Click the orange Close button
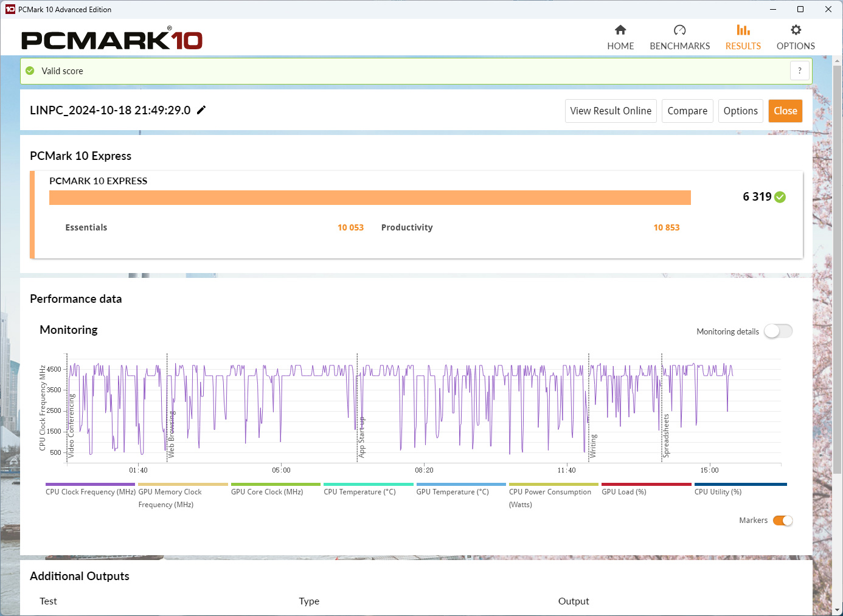 coord(785,111)
